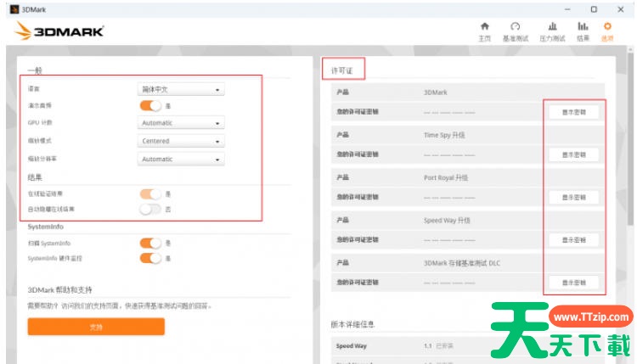Open the Options gear tab
The image size is (637, 364).
point(607,31)
